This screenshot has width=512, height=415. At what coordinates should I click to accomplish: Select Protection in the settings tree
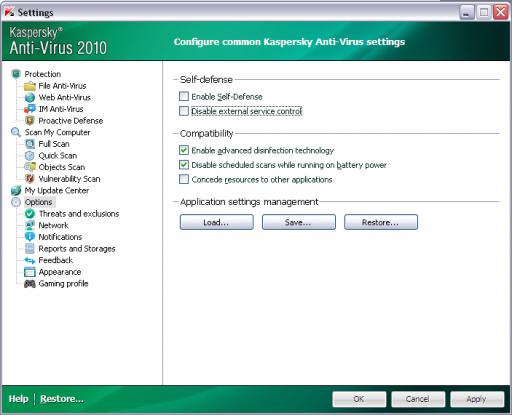[43, 74]
